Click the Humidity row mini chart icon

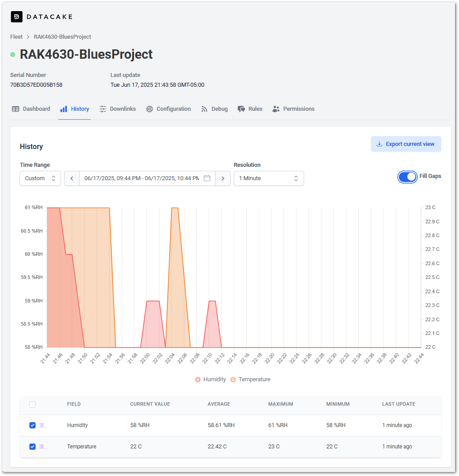[44, 425]
